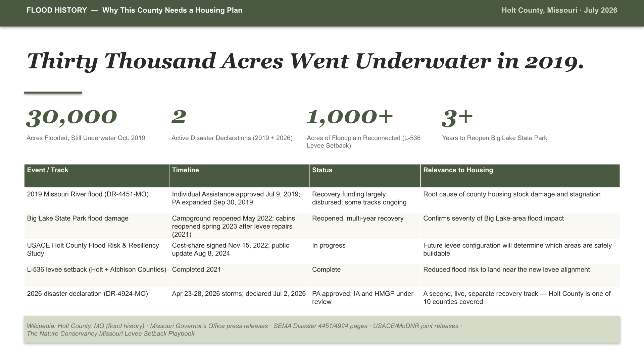
Task: Select 'The Nature Conservancy Missouri Levee Setback Playbook' line
Action: 110,334
